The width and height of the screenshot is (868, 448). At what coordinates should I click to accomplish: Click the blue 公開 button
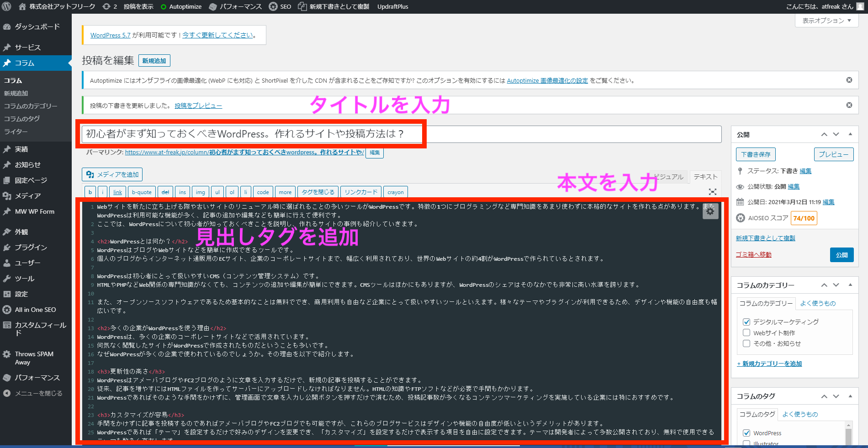[842, 255]
